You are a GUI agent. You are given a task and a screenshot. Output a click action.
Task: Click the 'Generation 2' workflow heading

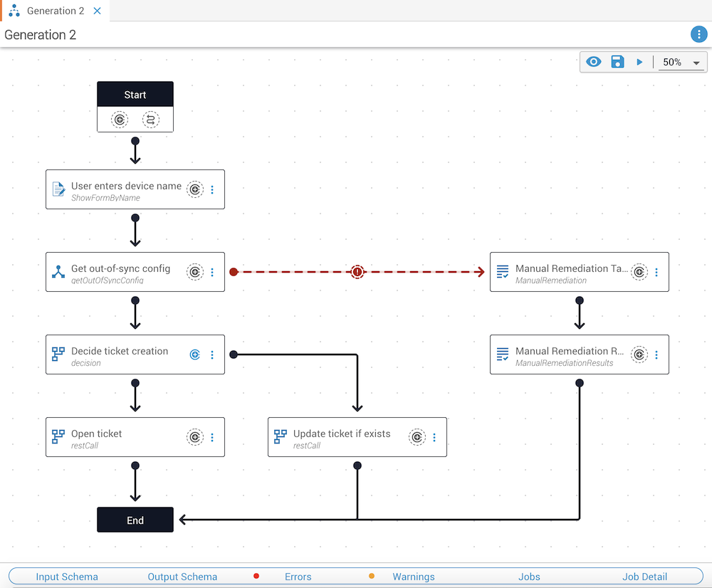(40, 35)
